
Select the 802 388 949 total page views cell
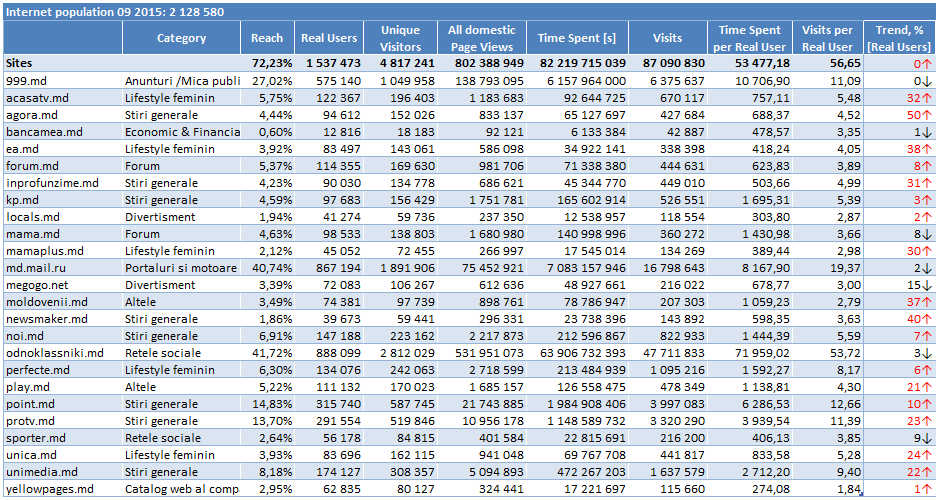coord(483,63)
